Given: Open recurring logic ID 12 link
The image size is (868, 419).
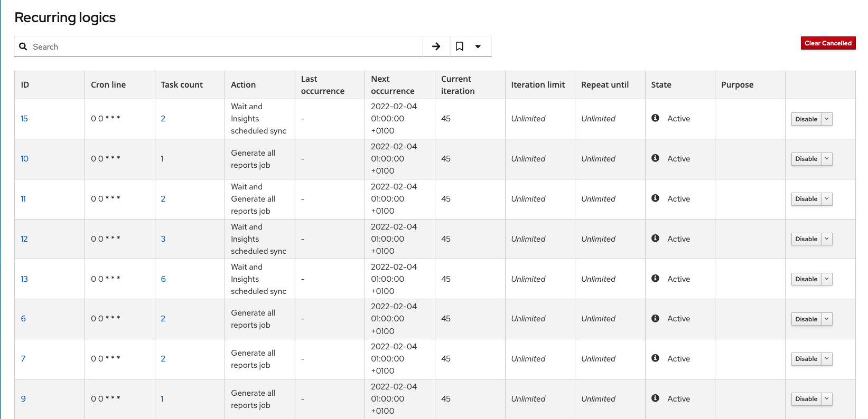Looking at the screenshot, I should (x=24, y=239).
